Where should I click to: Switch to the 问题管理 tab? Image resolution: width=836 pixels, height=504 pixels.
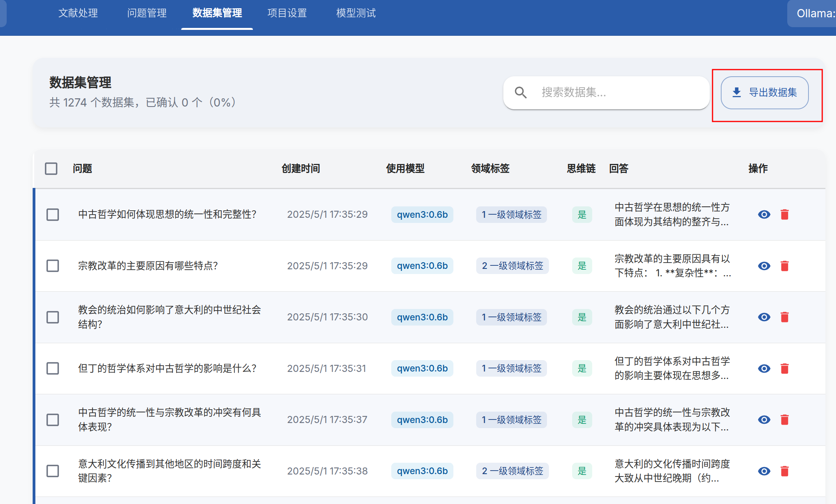tap(146, 13)
